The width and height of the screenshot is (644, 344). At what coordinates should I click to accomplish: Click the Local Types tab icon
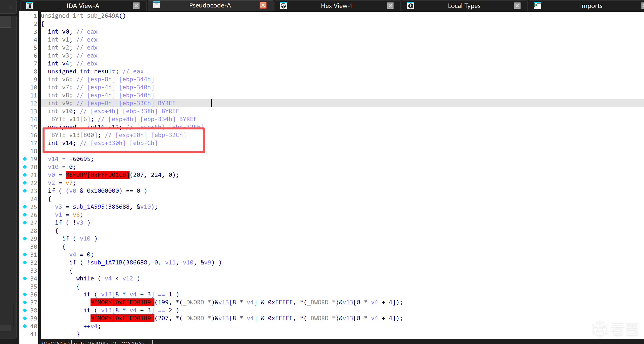click(x=411, y=5)
